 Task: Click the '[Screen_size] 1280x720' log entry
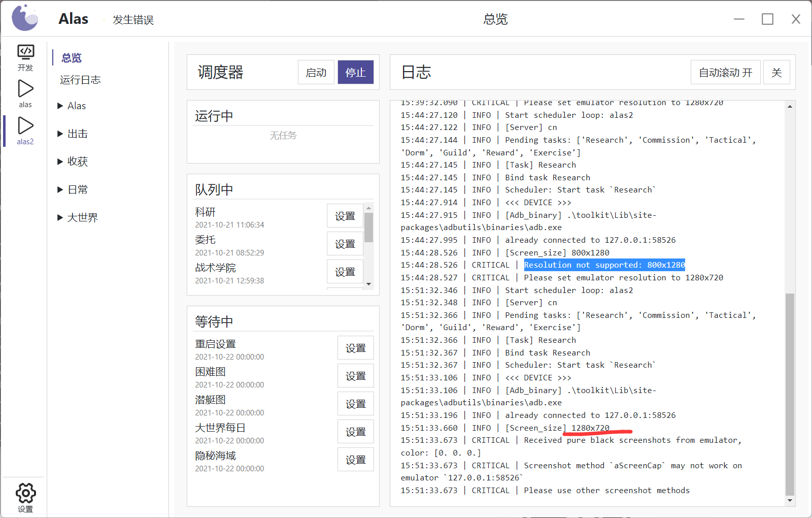pos(557,428)
